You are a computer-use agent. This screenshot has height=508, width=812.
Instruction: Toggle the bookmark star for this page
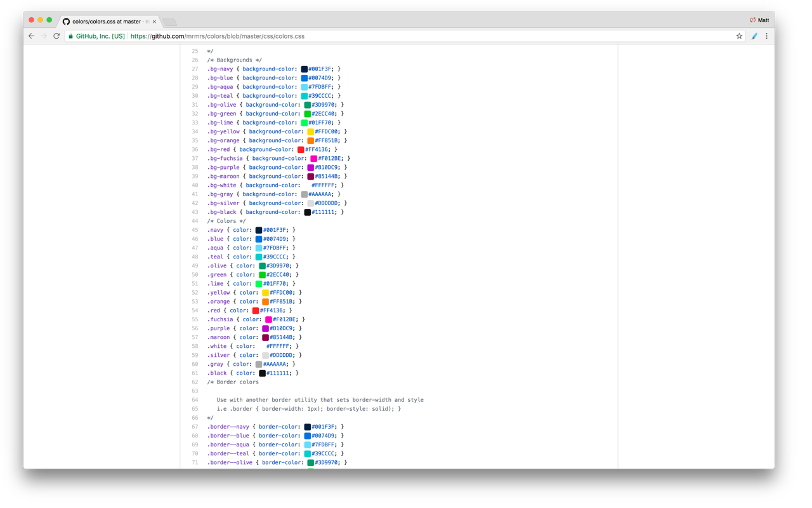tap(739, 36)
